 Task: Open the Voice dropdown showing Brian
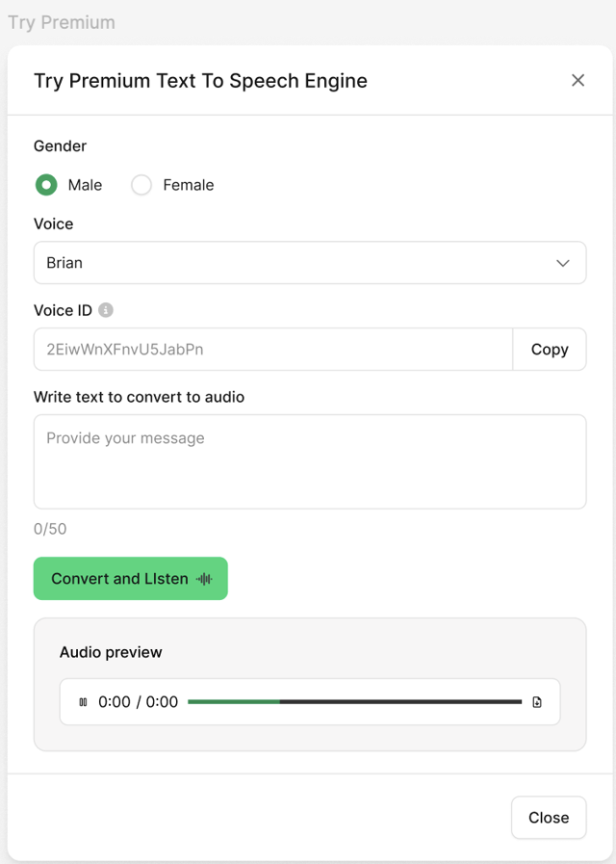310,263
